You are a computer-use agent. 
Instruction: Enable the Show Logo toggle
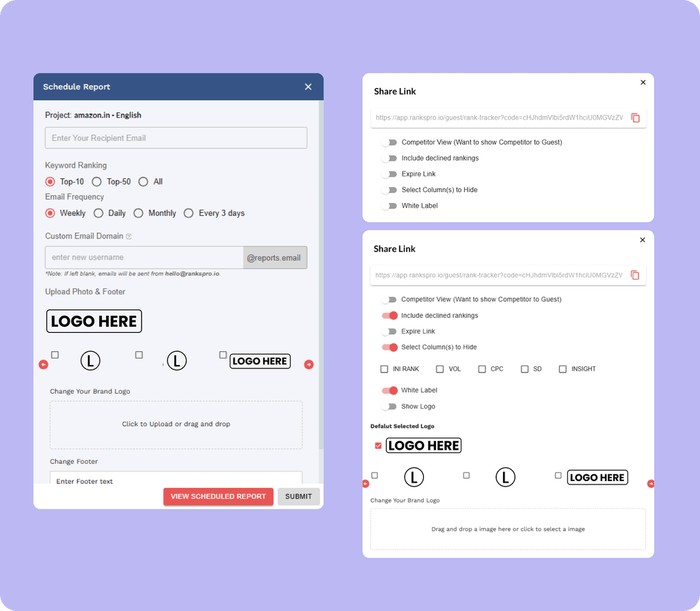[389, 407]
